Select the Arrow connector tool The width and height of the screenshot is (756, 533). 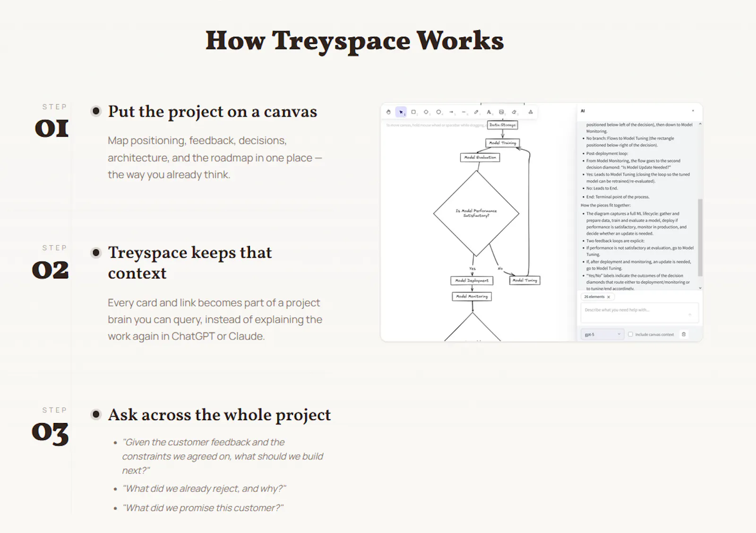451,112
